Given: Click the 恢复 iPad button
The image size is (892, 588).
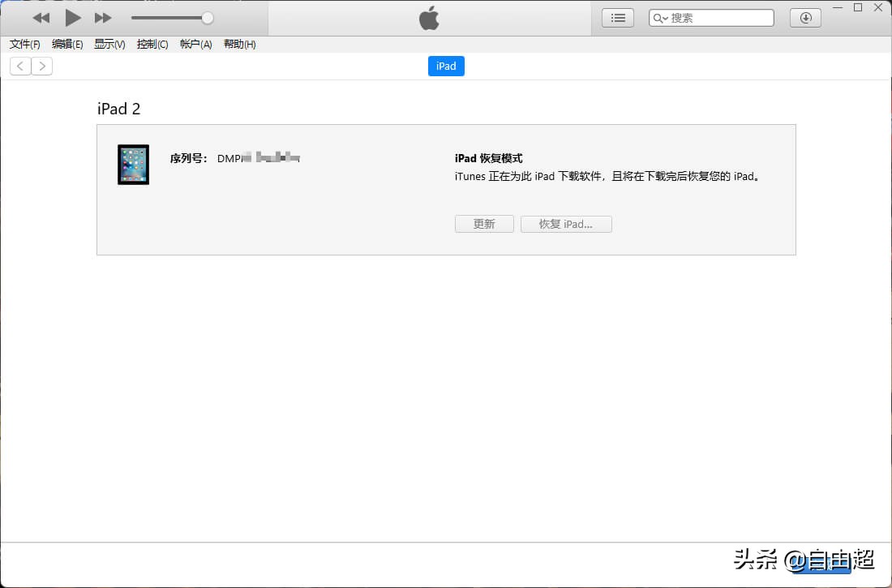Looking at the screenshot, I should click(x=566, y=224).
